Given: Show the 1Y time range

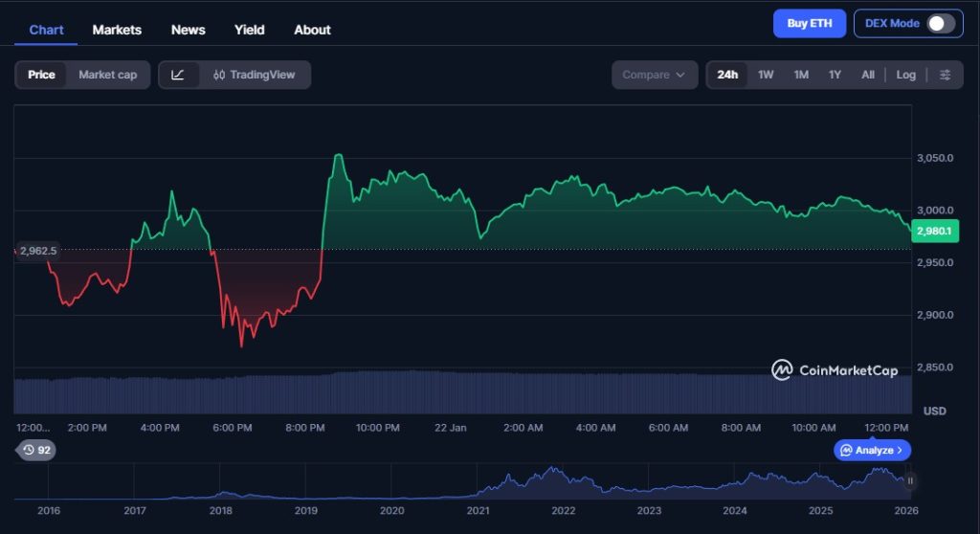Looking at the screenshot, I should pos(835,75).
